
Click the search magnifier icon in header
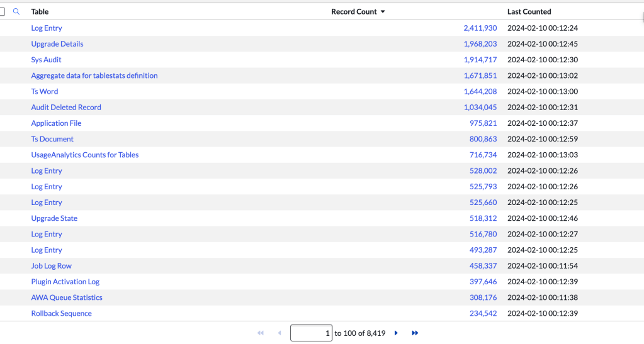pyautogui.click(x=16, y=11)
